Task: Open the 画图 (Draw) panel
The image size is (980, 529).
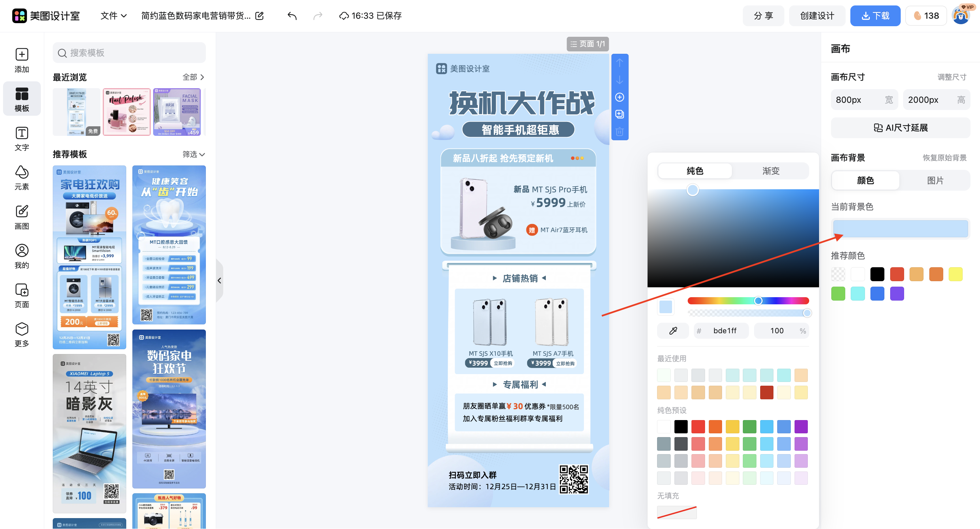Action: tap(22, 217)
